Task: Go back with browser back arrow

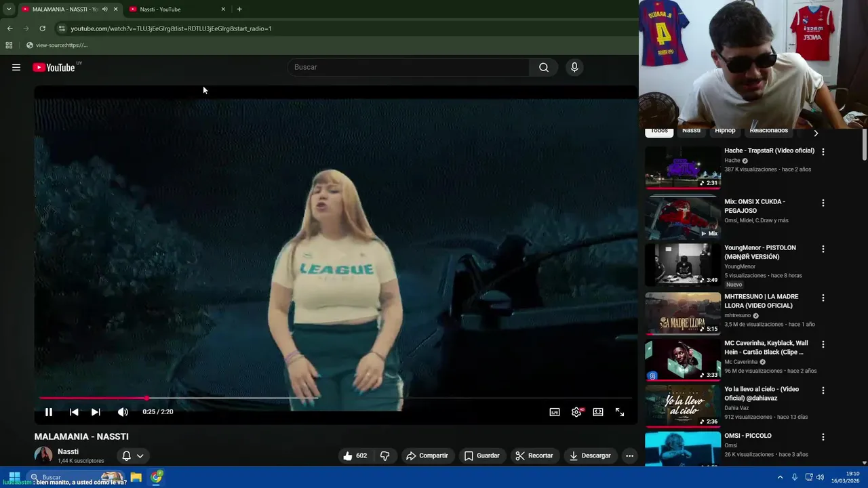Action: [x=9, y=28]
